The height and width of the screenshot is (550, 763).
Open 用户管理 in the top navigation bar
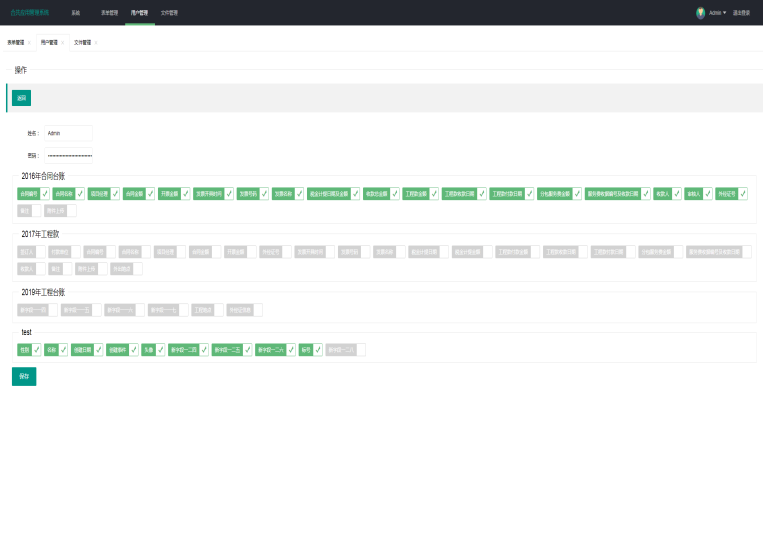pos(139,13)
